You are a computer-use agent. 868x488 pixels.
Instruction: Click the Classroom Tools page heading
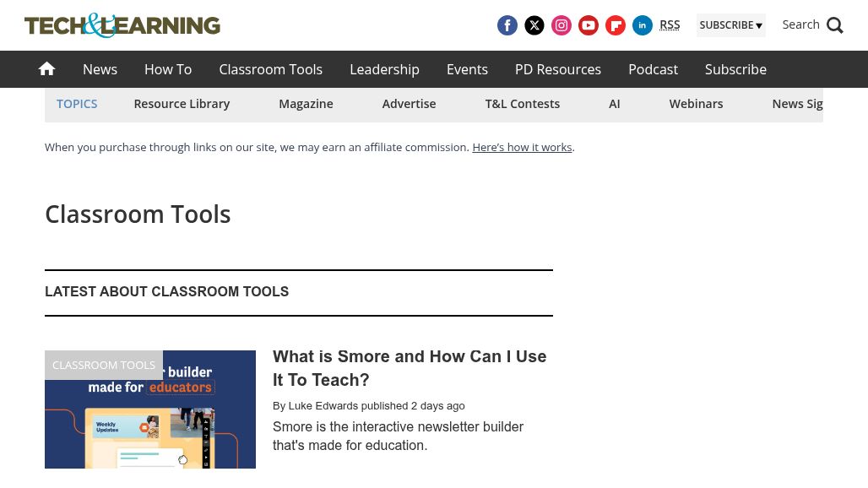point(138,214)
